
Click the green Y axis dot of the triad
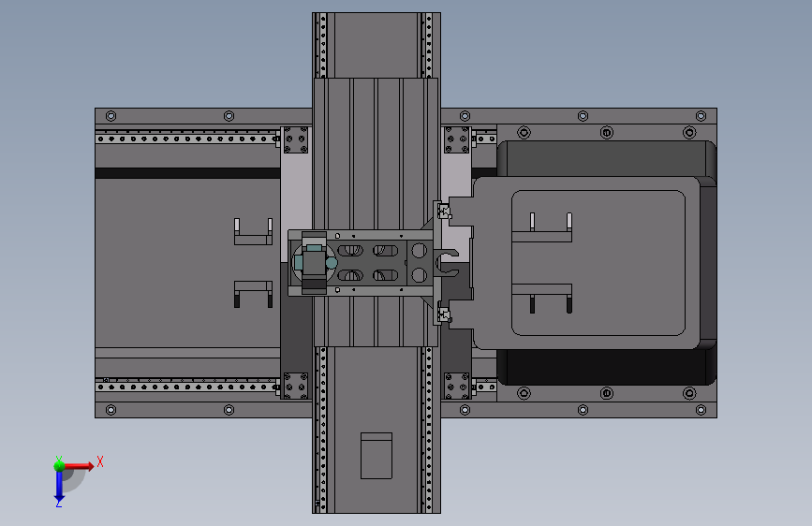click(59, 466)
